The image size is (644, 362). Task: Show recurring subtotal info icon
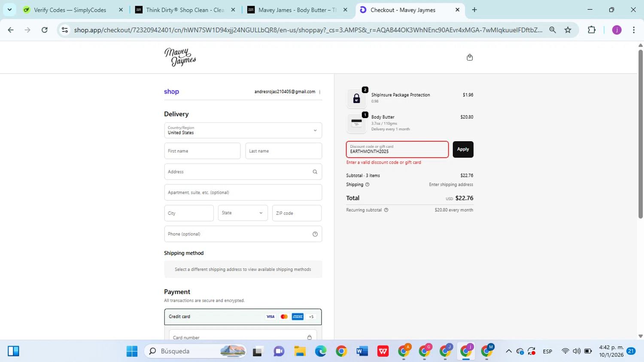tap(386, 210)
